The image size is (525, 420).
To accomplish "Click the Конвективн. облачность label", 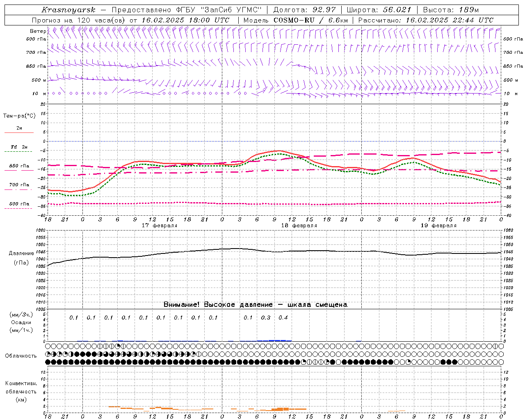I will (x=21, y=391).
